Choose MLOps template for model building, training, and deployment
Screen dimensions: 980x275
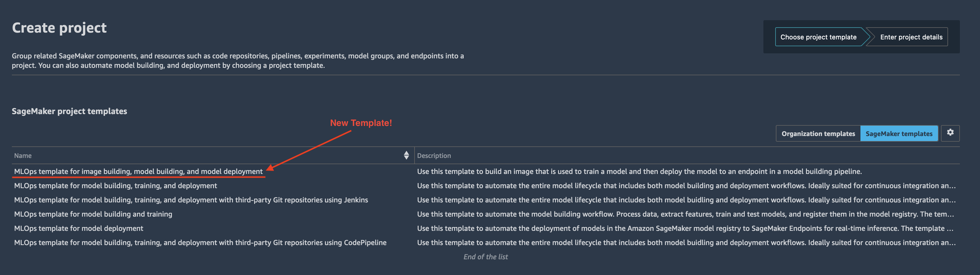[x=115, y=186]
